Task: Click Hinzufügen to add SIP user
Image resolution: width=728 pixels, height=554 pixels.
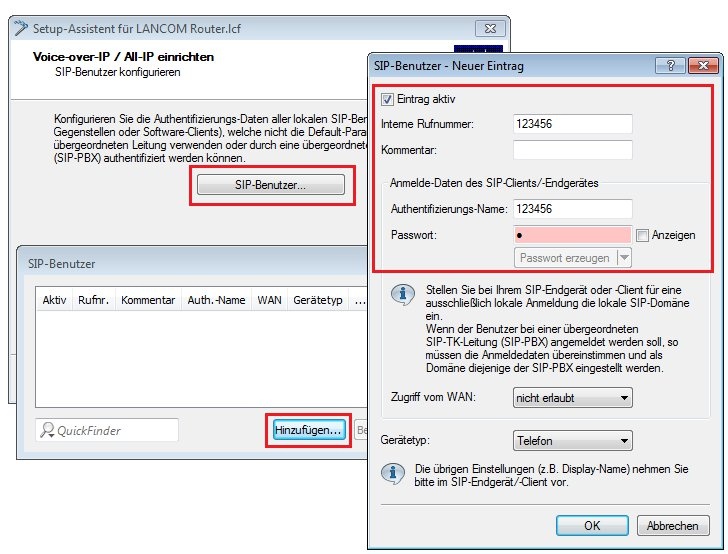Action: pyautogui.click(x=308, y=429)
